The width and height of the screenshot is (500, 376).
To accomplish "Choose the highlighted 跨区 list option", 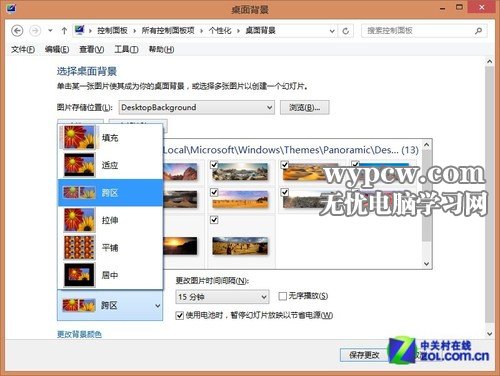I will click(110, 192).
